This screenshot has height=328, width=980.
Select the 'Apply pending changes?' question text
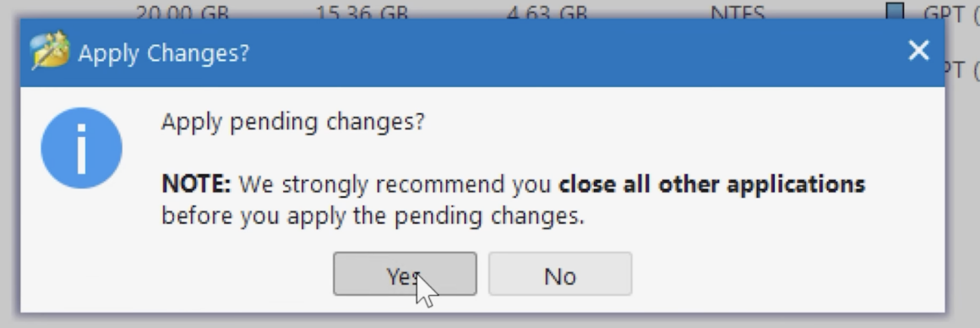[292, 121]
